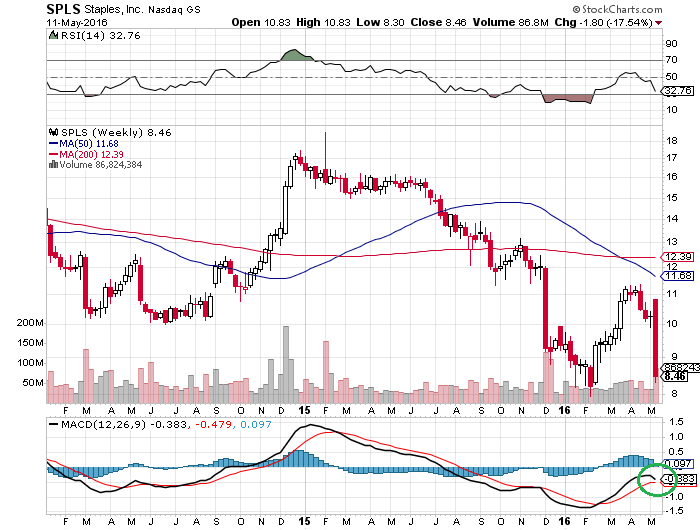700x530 pixels.
Task: Click the last large red candlestick
Action: 655,338
